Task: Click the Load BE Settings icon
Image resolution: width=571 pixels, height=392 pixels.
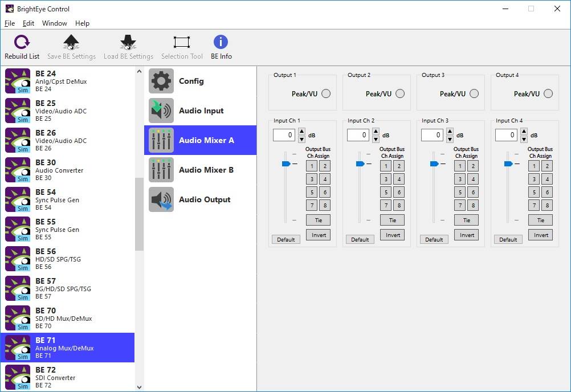Action: tap(128, 42)
